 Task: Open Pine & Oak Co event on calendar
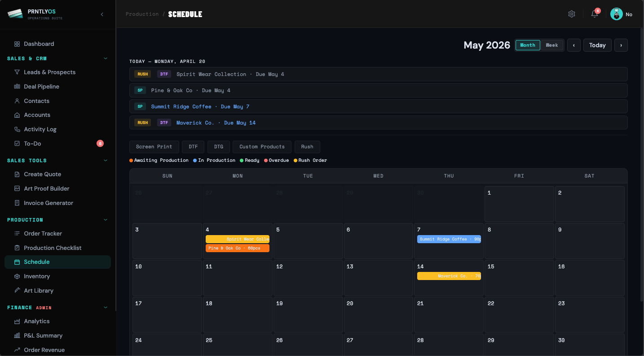[238, 248]
